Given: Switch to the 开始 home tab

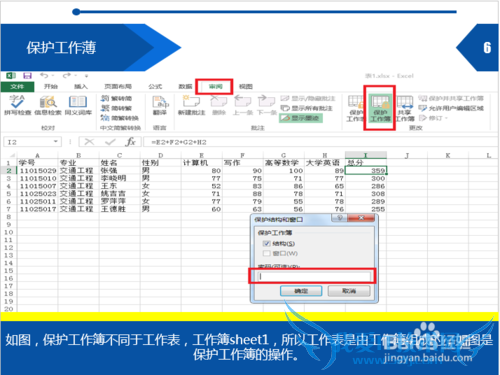Looking at the screenshot, I should [51, 86].
